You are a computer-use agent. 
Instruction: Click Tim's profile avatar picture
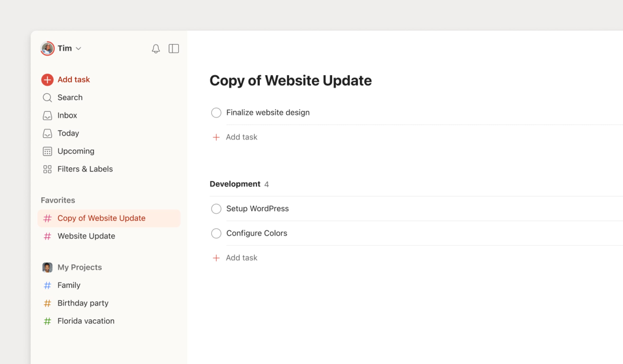click(48, 48)
